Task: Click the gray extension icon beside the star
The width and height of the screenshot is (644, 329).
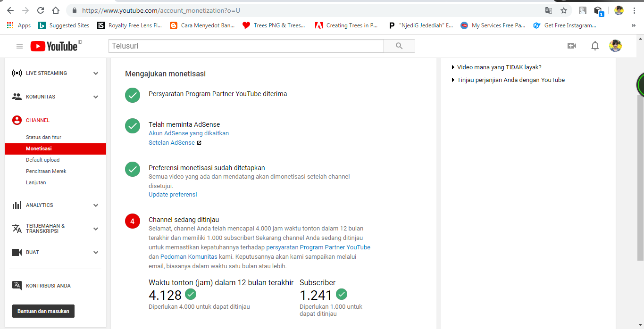Action: tap(583, 10)
